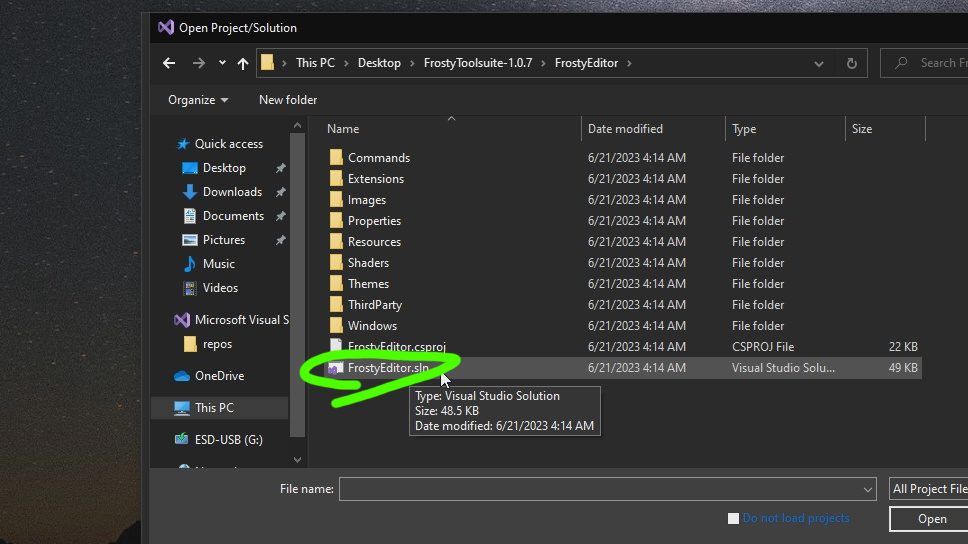The width and height of the screenshot is (968, 544).
Task: Select the Themes folder
Action: pos(368,284)
